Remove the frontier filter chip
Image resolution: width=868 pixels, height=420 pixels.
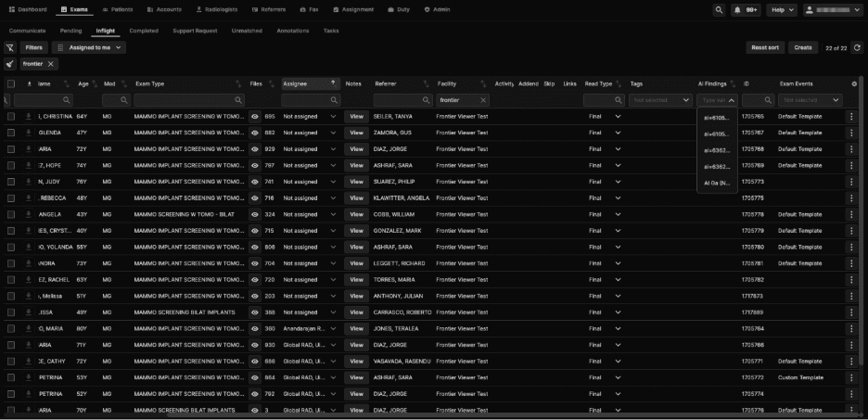50,64
